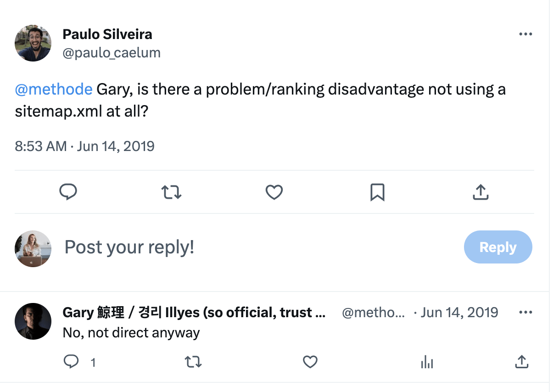View analytics for Gary's reply
Viewport: 559px width, 392px height.
(427, 363)
